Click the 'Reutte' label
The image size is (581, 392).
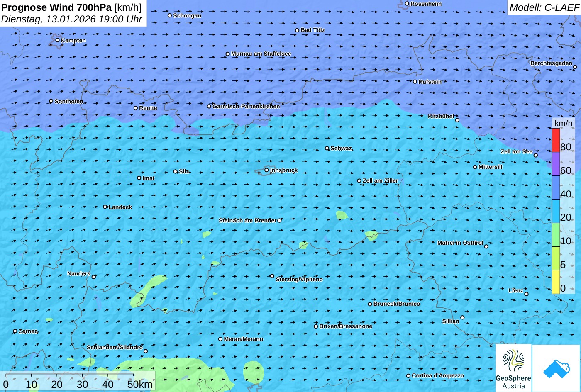[x=148, y=108]
